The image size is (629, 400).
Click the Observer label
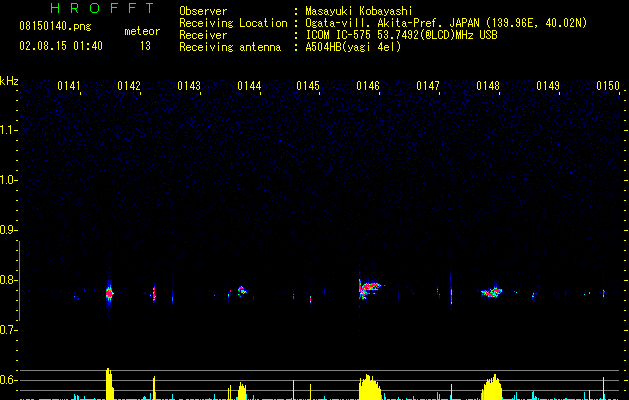(203, 11)
